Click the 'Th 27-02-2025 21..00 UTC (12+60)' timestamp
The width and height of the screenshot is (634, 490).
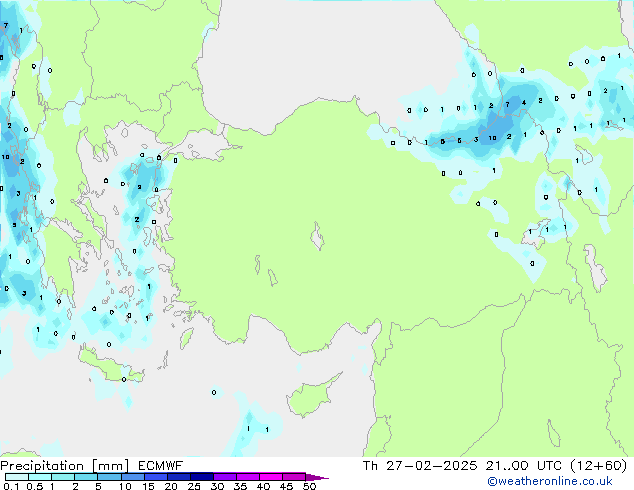[x=495, y=466]
